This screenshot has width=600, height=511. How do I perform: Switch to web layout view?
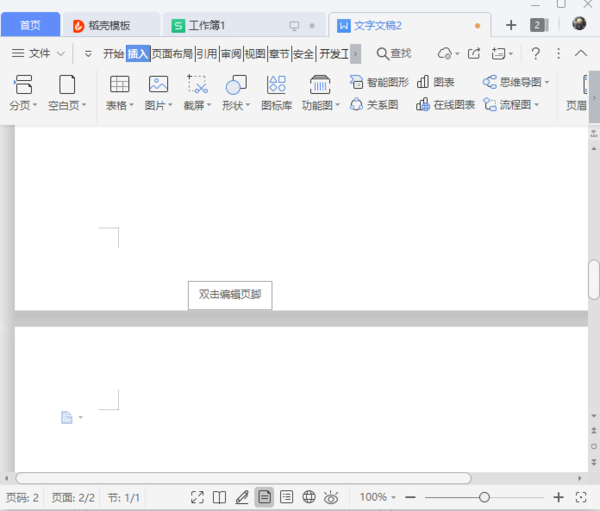(309, 497)
